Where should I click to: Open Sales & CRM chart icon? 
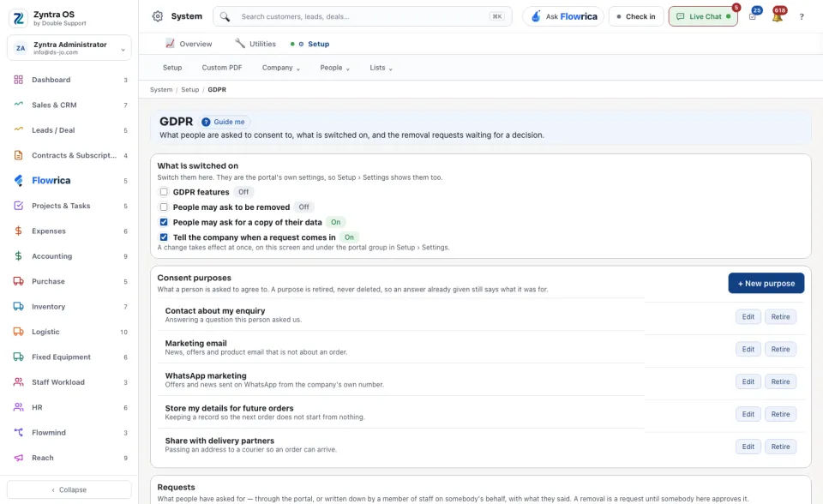18,105
